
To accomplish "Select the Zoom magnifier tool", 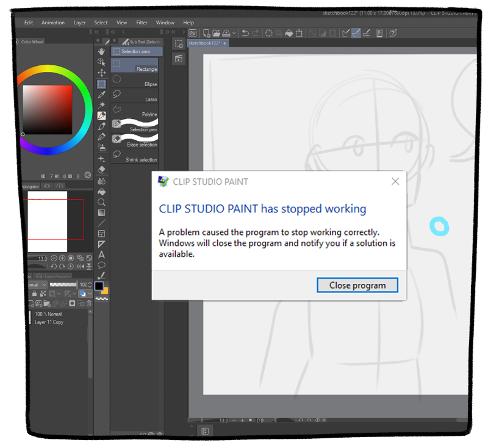I will click(x=101, y=202).
